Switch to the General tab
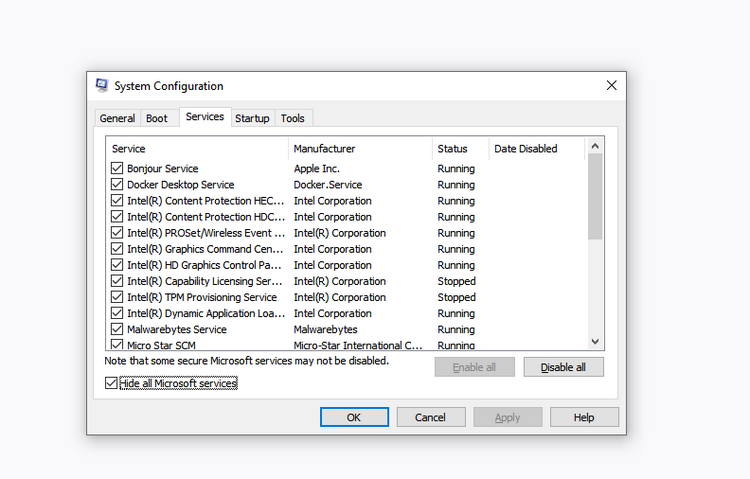750x479 pixels. point(117,118)
